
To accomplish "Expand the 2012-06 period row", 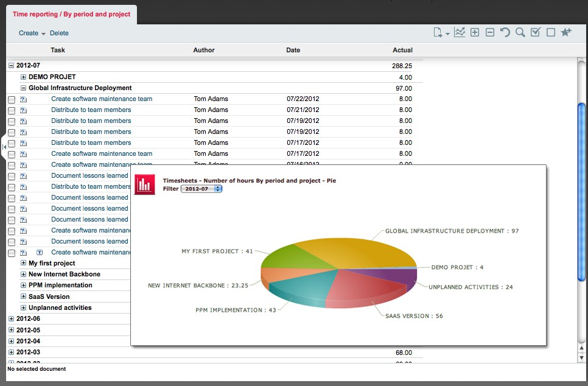I will pos(11,319).
